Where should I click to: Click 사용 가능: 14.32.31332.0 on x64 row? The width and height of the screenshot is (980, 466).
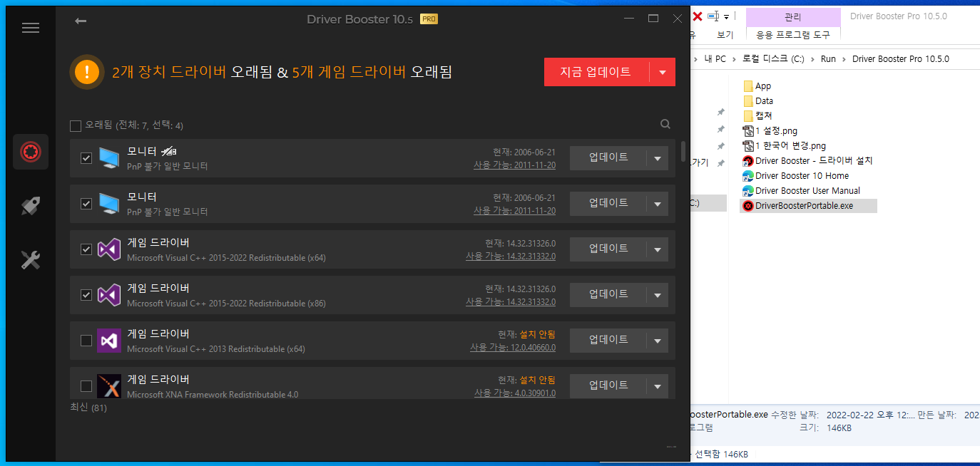coord(511,257)
